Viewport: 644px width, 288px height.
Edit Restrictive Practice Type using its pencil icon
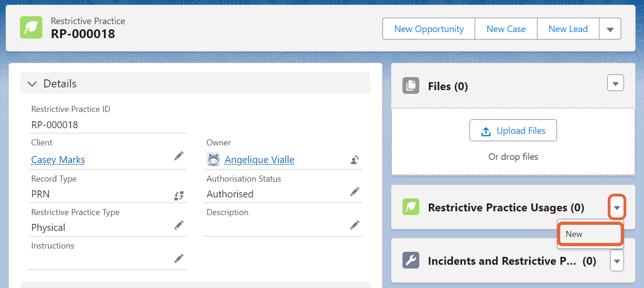click(x=179, y=225)
